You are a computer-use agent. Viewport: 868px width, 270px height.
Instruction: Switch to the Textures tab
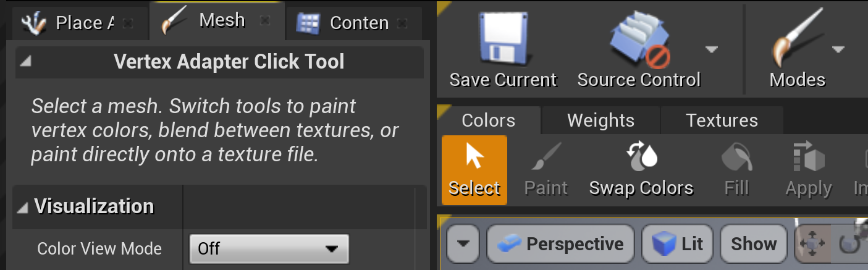[x=722, y=120]
